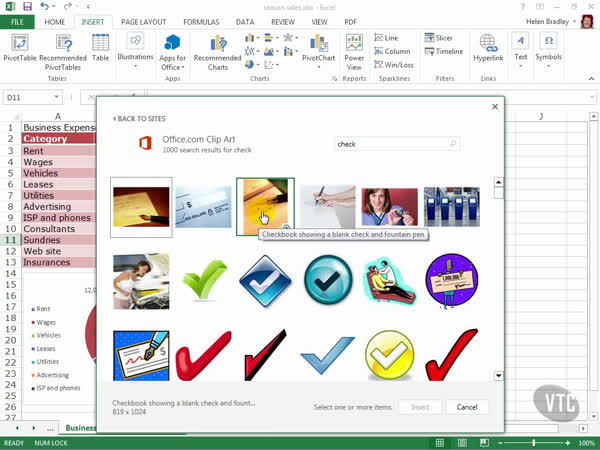This screenshot has height=450, width=600.
Task: Zoom in with the plus button
Action: pos(567,443)
